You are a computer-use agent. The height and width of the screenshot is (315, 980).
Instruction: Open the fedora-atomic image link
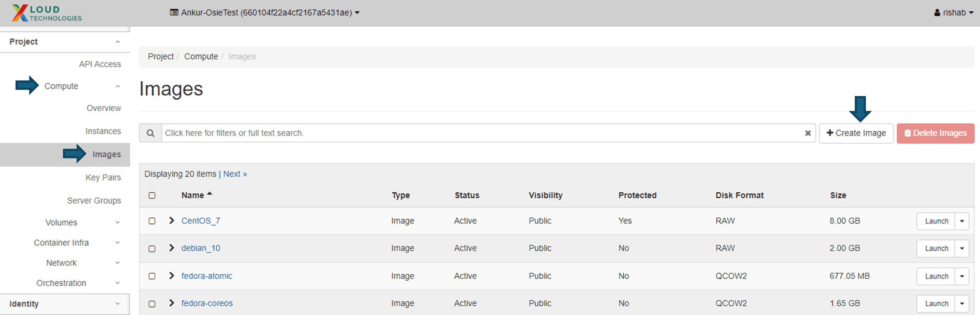point(207,276)
